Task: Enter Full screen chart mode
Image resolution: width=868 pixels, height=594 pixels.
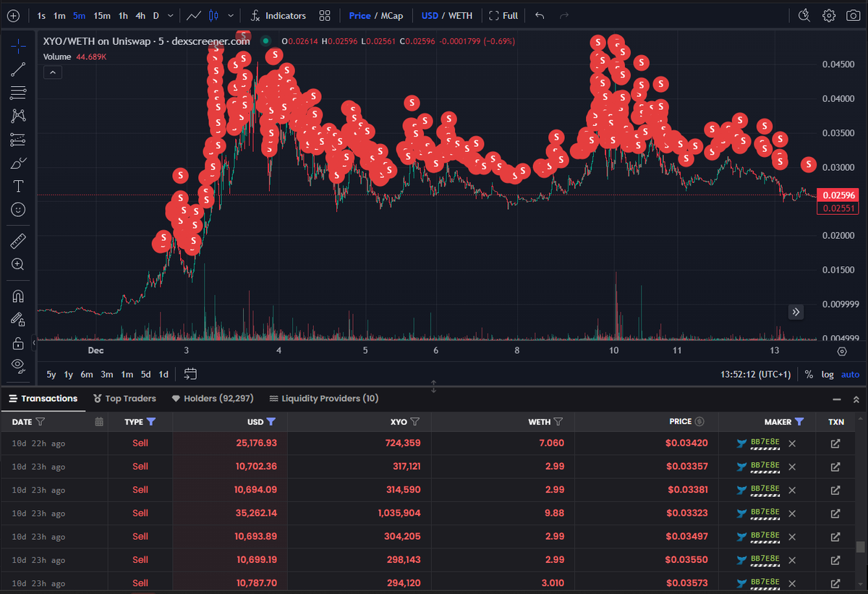Action: tap(503, 15)
